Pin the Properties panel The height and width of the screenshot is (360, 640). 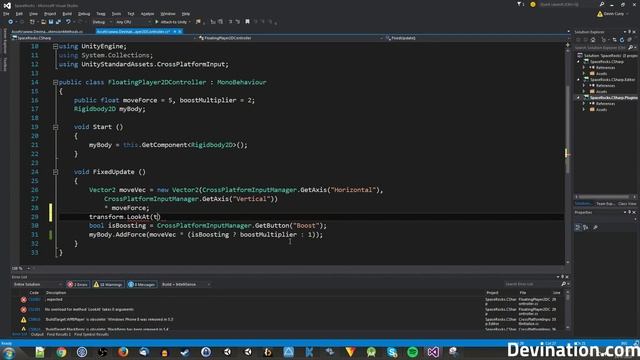pos(629,212)
